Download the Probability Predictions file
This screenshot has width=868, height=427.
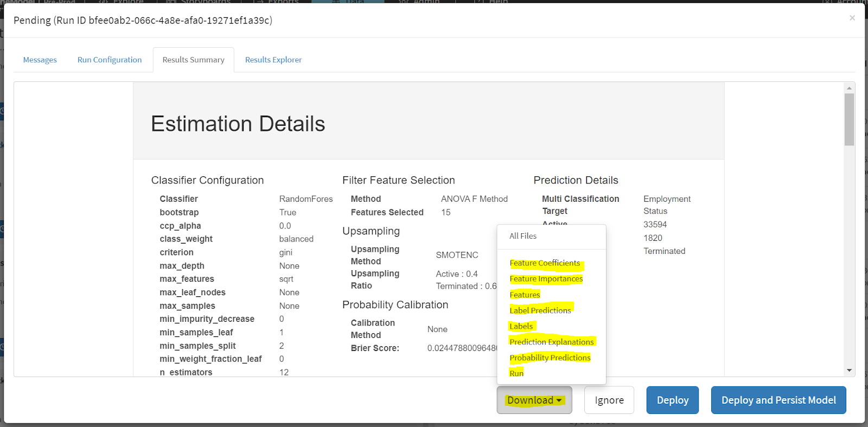point(550,358)
